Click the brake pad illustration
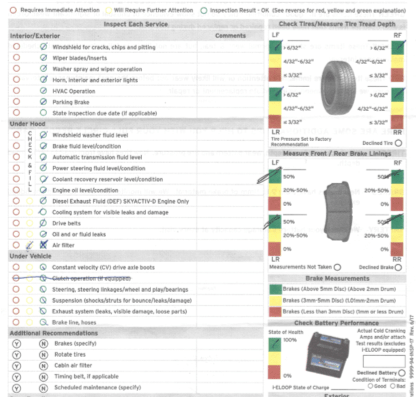The image size is (416, 397). point(338,212)
